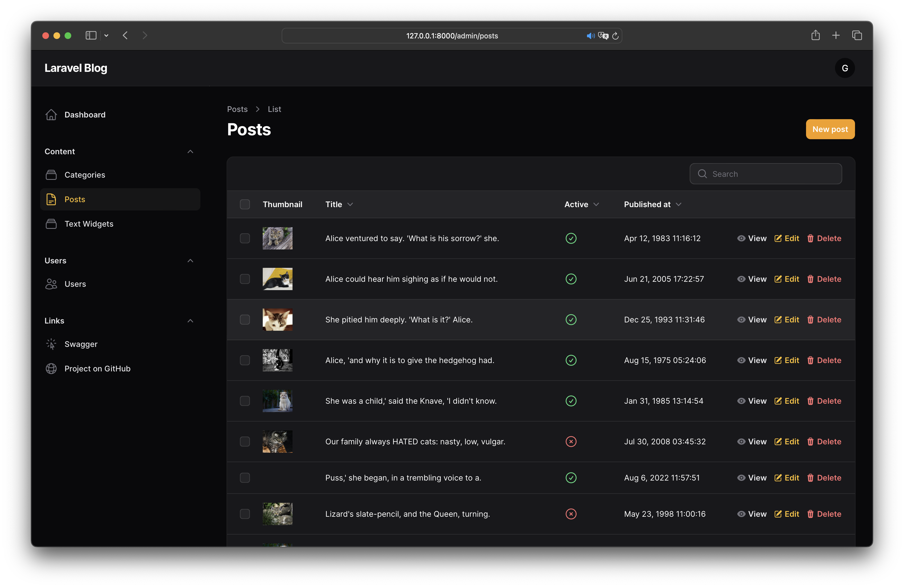Collapse the Content sidebar group

click(x=190, y=151)
